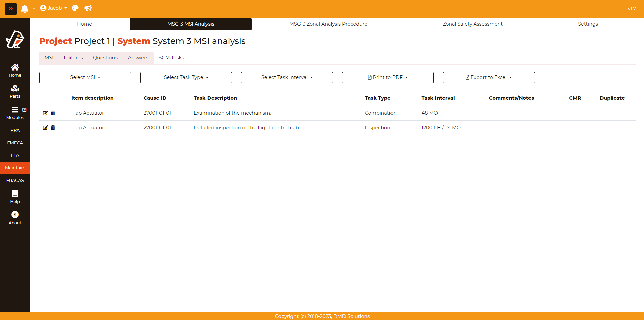644x320 pixels.
Task: Click the announcements megaphone icon
Action: pyautogui.click(x=88, y=8)
